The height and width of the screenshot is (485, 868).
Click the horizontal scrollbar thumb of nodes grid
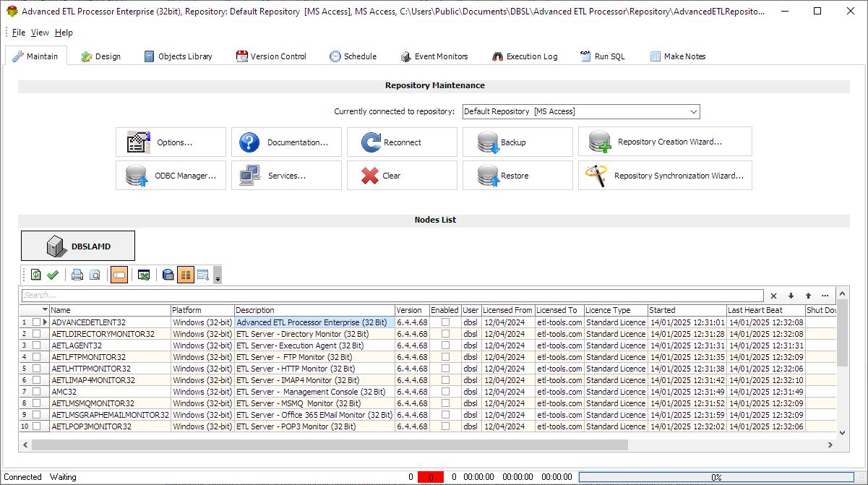click(329, 445)
